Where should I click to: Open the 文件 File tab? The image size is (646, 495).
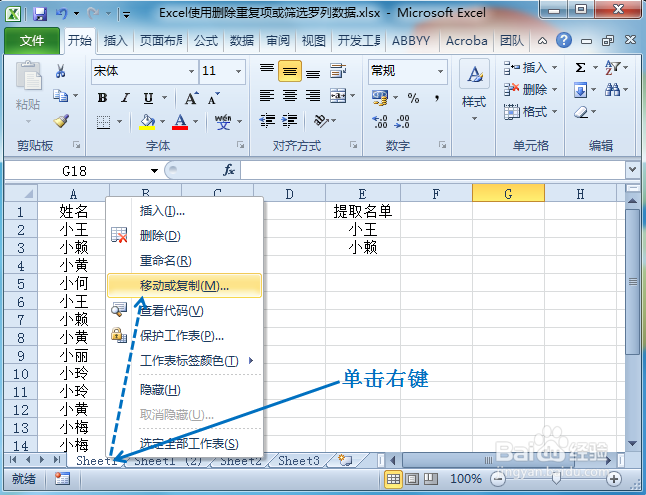point(32,41)
